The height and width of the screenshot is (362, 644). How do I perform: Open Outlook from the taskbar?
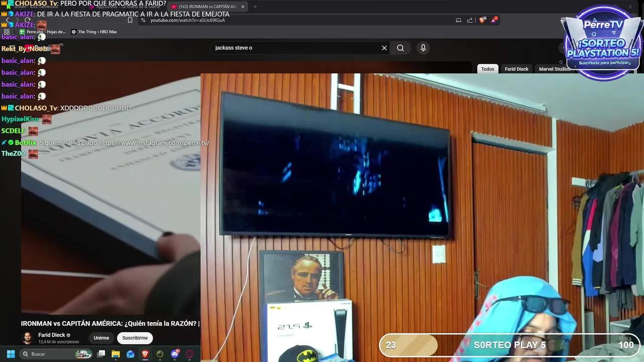click(x=130, y=354)
